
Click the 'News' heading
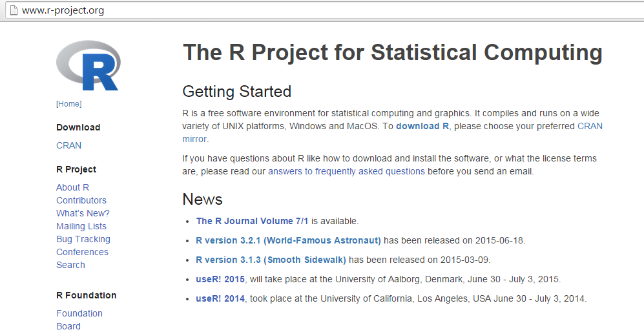202,200
